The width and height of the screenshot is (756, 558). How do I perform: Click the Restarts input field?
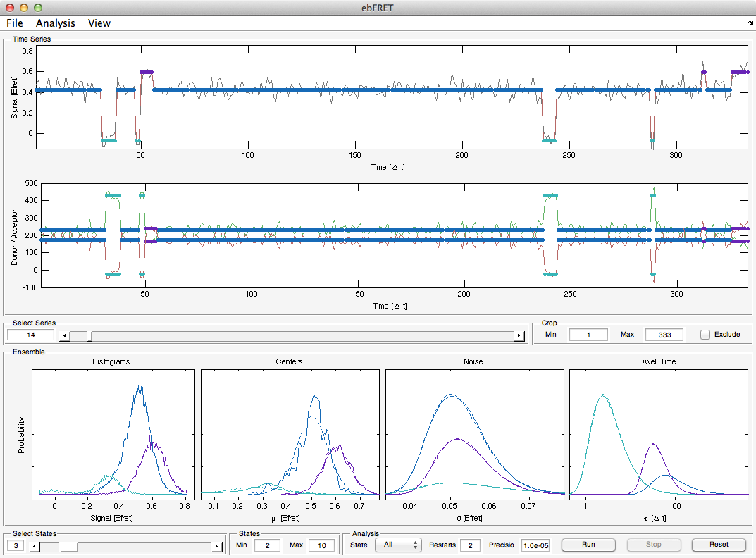[x=470, y=545]
